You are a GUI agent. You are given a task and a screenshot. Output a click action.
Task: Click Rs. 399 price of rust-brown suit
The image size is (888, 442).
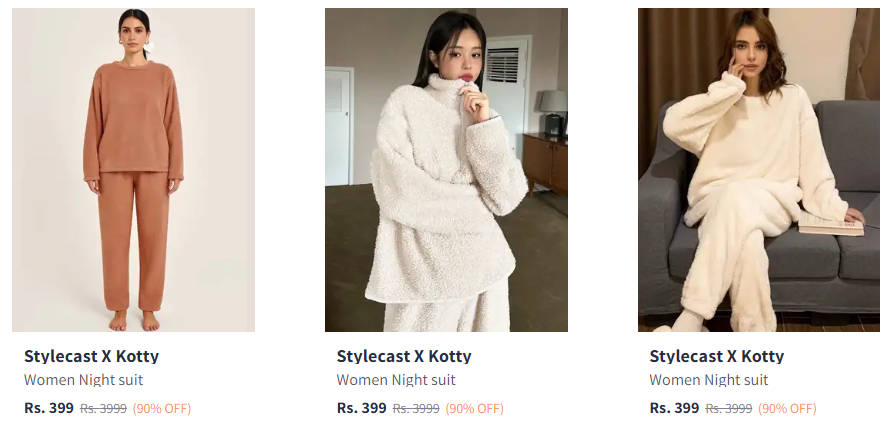point(49,408)
